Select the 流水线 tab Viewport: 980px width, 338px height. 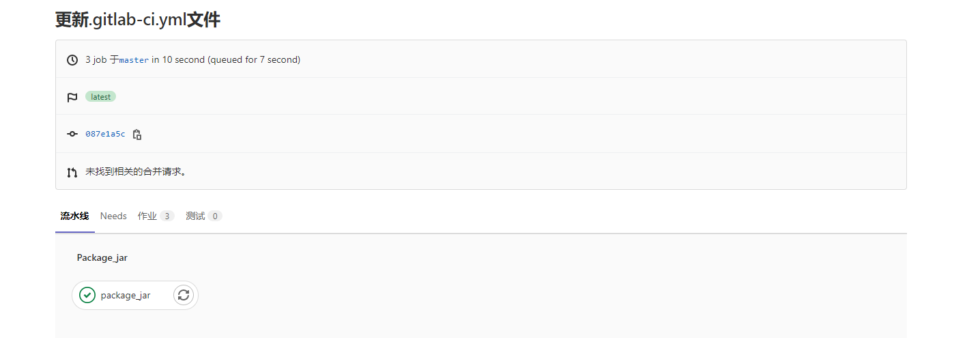[74, 216]
